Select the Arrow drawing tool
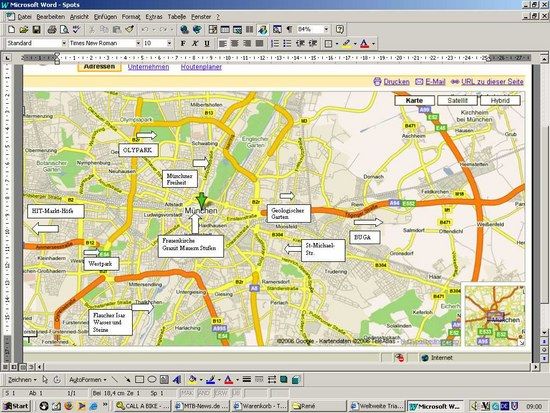Screen dimensions: 550x413 coord(127,379)
